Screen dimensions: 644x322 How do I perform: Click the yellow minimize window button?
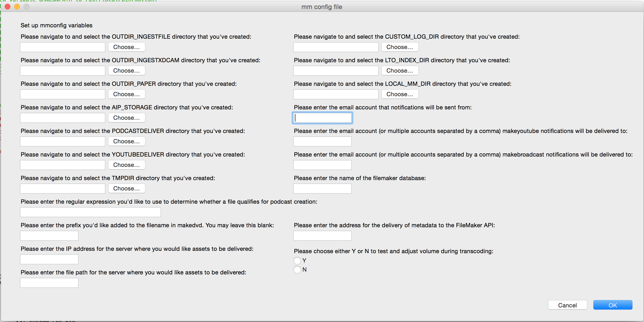pyautogui.click(x=17, y=7)
